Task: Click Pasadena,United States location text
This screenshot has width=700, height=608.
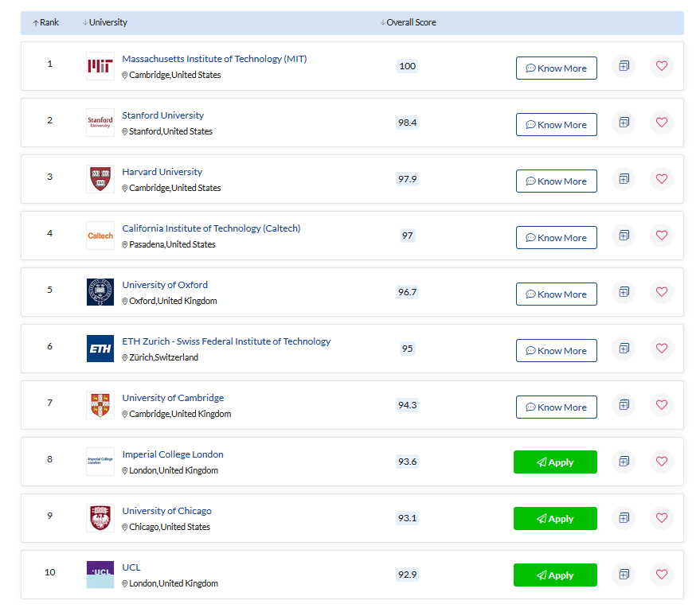Action: tap(172, 244)
